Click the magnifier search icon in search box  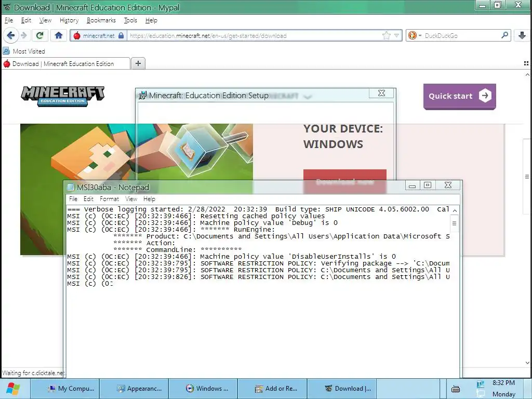(x=504, y=35)
